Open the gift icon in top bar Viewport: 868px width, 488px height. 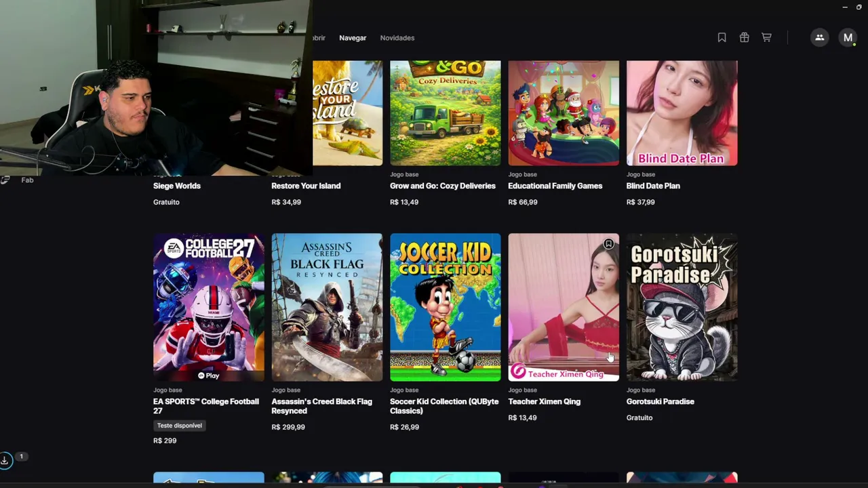[744, 38]
